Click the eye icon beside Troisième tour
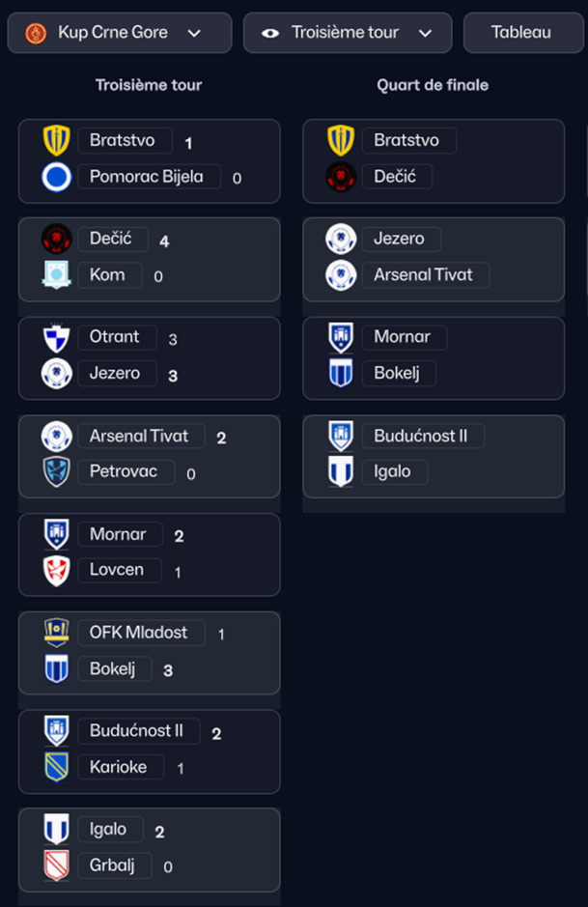Viewport: 588px width, 907px height. 271,33
